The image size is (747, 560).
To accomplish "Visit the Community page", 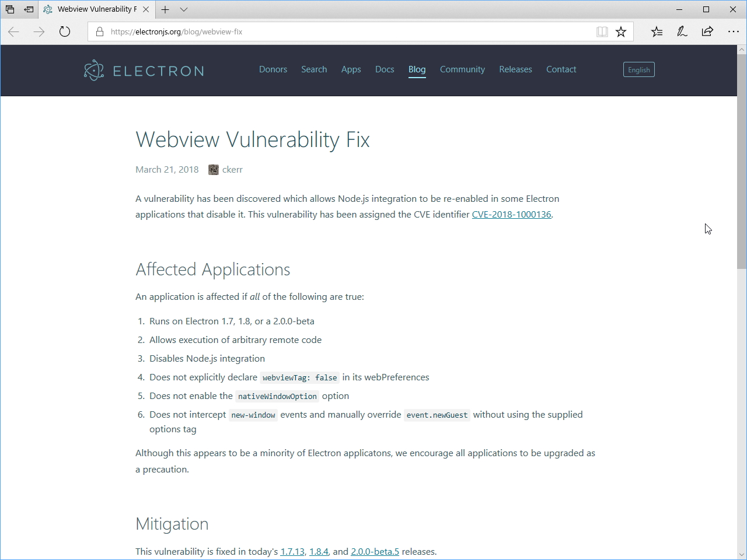I will (462, 69).
